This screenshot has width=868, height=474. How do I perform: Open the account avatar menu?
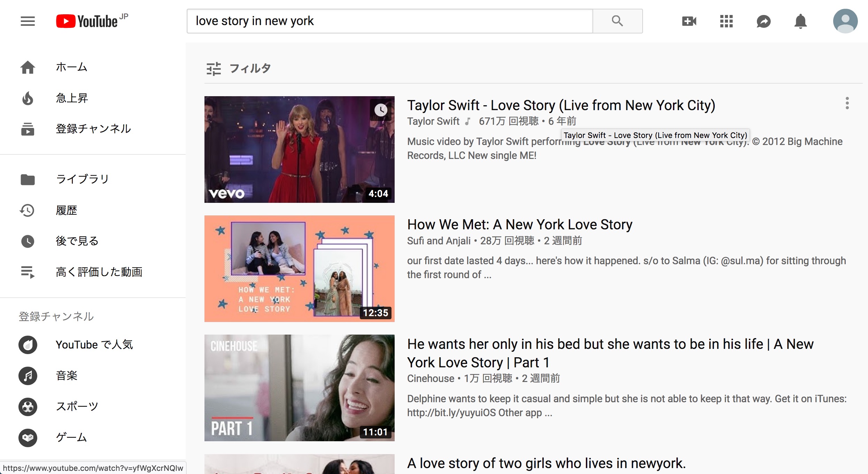(845, 21)
